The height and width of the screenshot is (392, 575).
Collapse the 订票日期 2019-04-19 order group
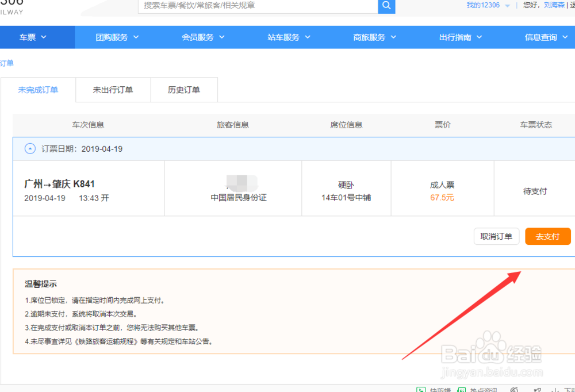click(x=30, y=148)
